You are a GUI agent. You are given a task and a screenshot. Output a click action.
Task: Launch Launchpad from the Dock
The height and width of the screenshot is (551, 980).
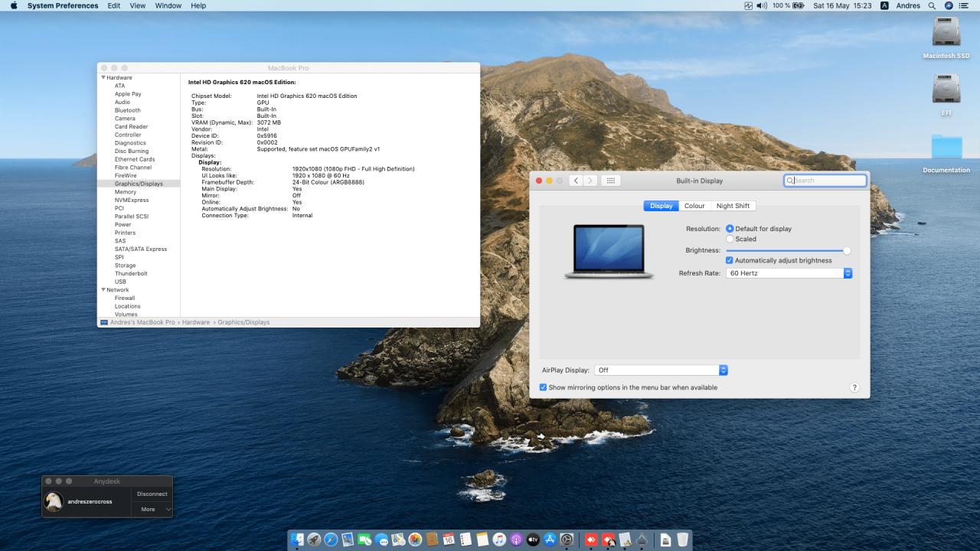(x=314, y=540)
